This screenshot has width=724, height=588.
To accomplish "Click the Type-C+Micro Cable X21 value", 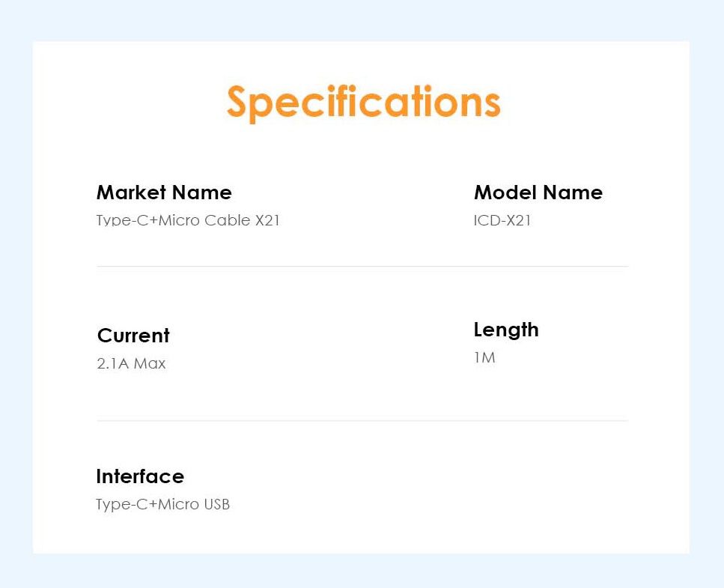I will click(x=188, y=220).
